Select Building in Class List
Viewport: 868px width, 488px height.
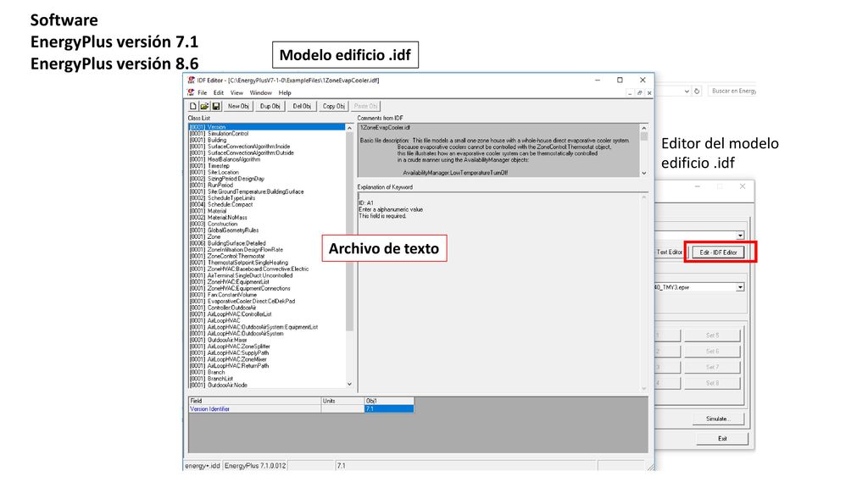point(217,140)
